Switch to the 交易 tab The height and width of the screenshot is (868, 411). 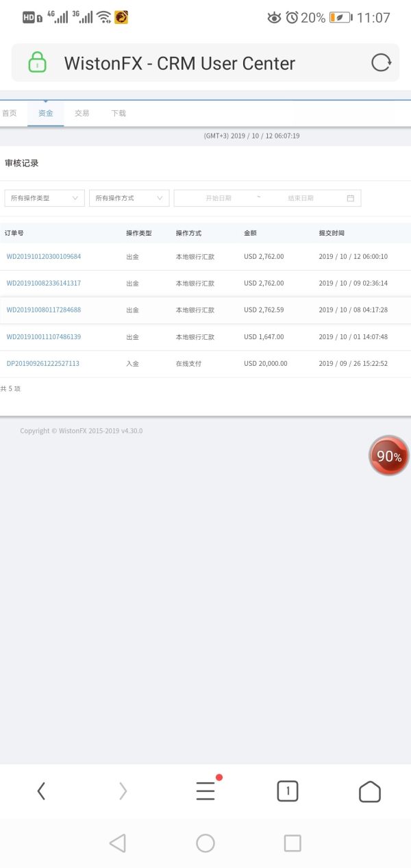(82, 113)
